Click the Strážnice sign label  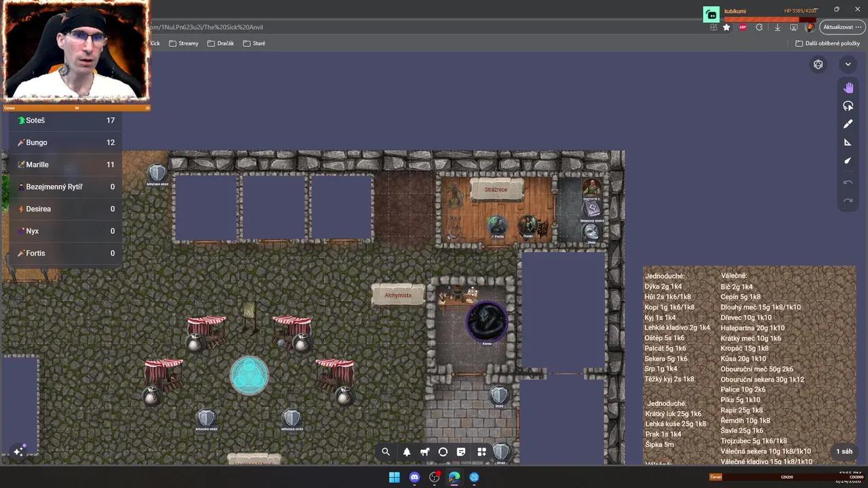496,190
